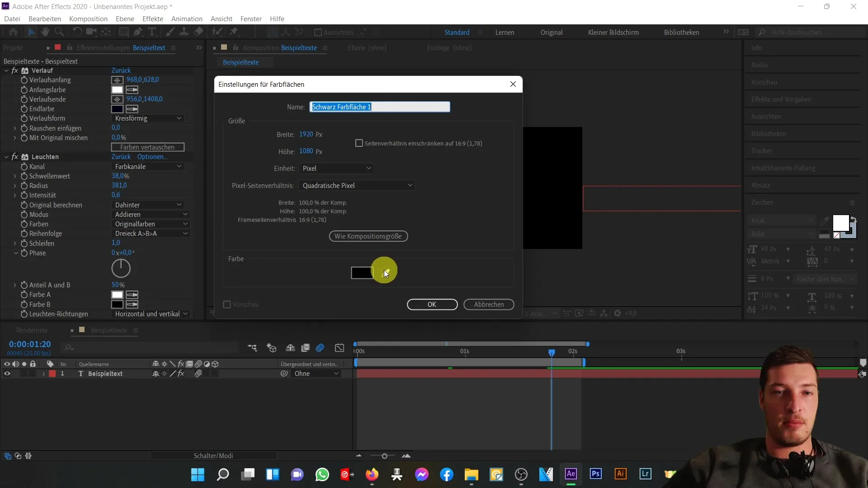The width and height of the screenshot is (868, 488).
Task: Open the Komposition menu
Action: [x=88, y=19]
